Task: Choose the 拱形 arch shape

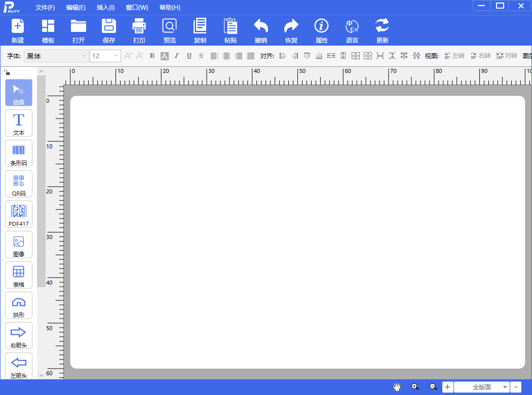Action: [19, 305]
